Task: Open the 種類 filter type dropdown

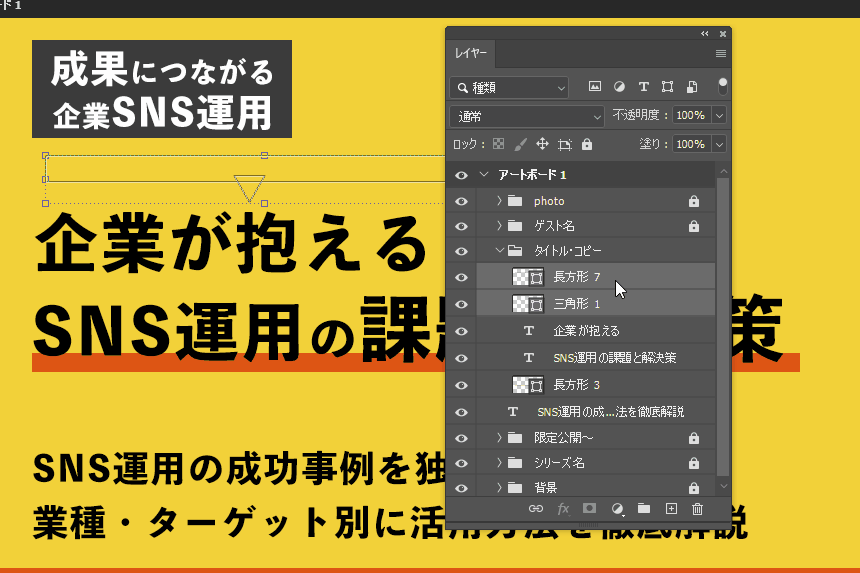Action: (x=509, y=88)
